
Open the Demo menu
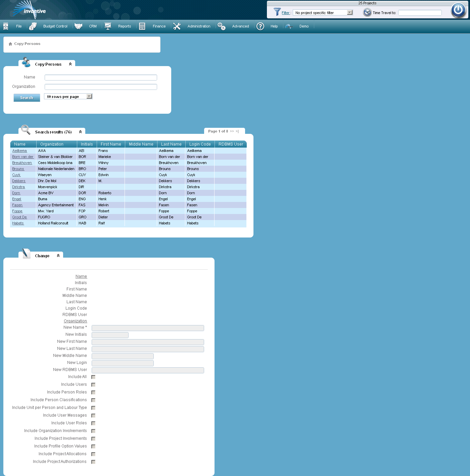tap(304, 26)
